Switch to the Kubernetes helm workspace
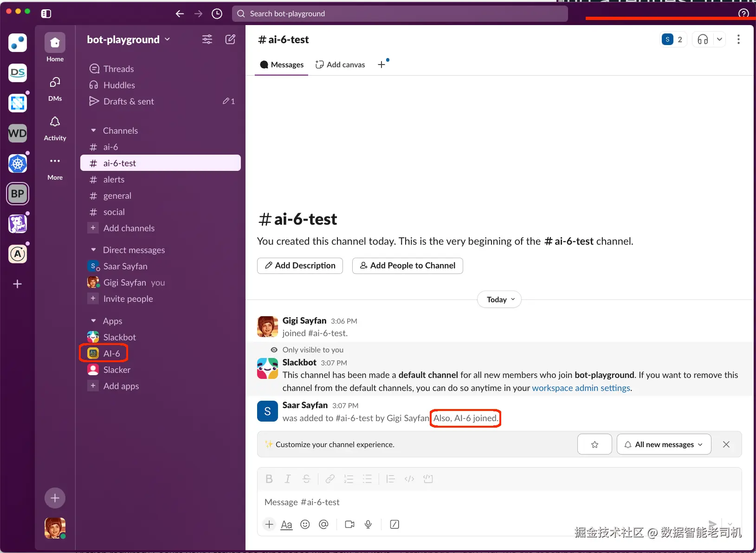The width and height of the screenshot is (756, 553). (x=18, y=163)
